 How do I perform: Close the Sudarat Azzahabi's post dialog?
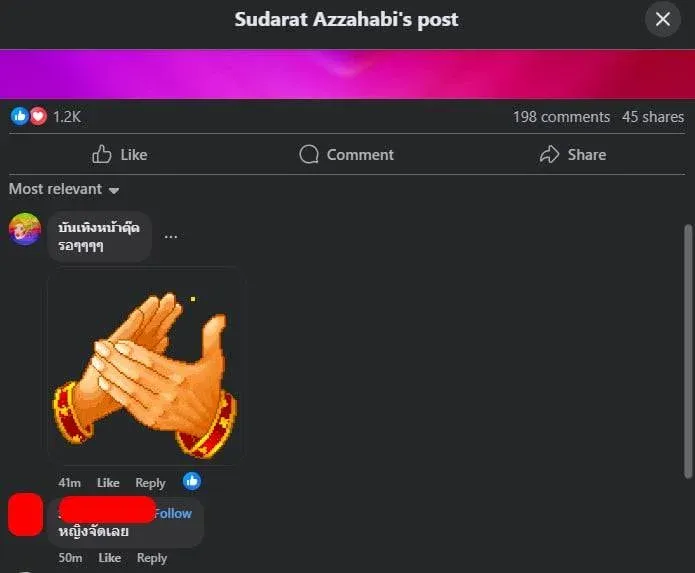click(663, 19)
